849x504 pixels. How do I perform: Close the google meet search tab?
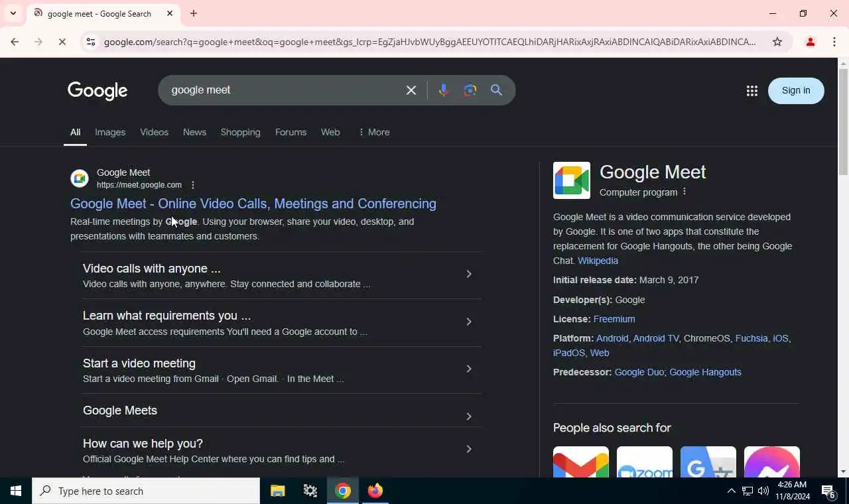170,13
